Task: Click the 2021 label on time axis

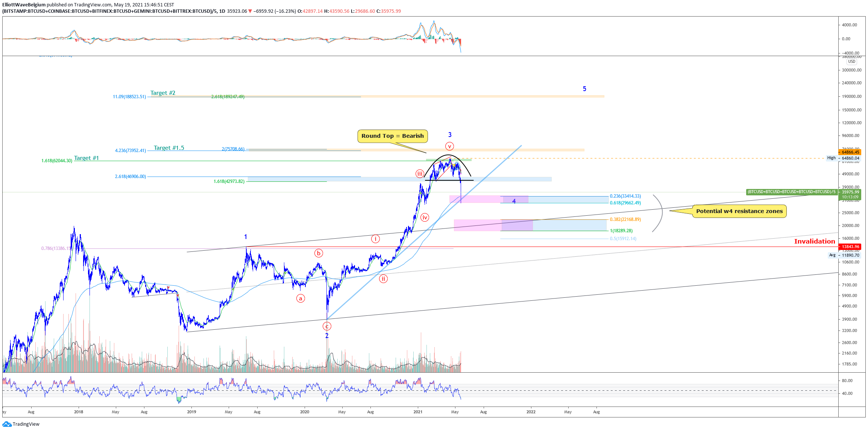Action: [418, 412]
